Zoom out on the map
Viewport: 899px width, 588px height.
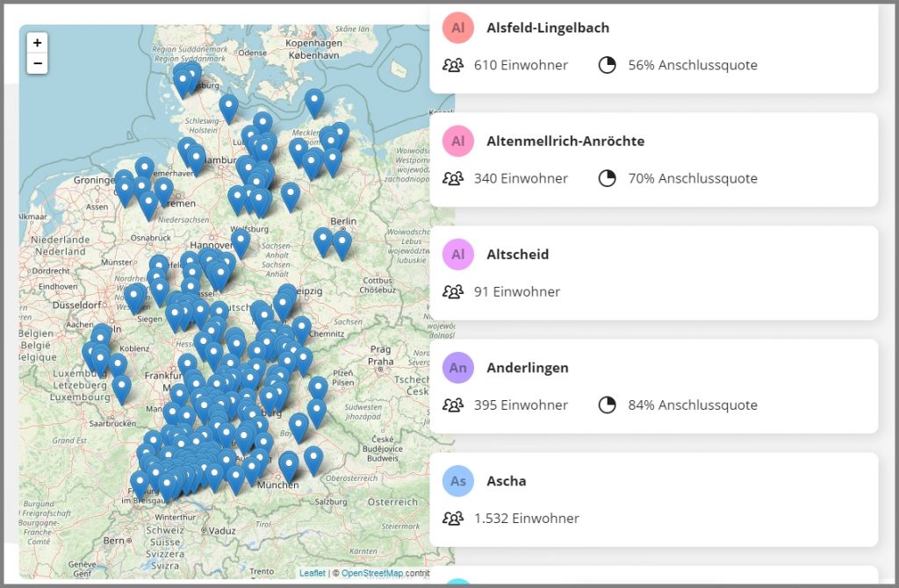(x=37, y=63)
